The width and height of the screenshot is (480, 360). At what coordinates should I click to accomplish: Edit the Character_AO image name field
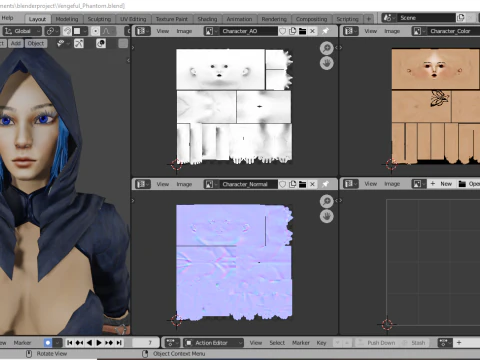[248, 31]
